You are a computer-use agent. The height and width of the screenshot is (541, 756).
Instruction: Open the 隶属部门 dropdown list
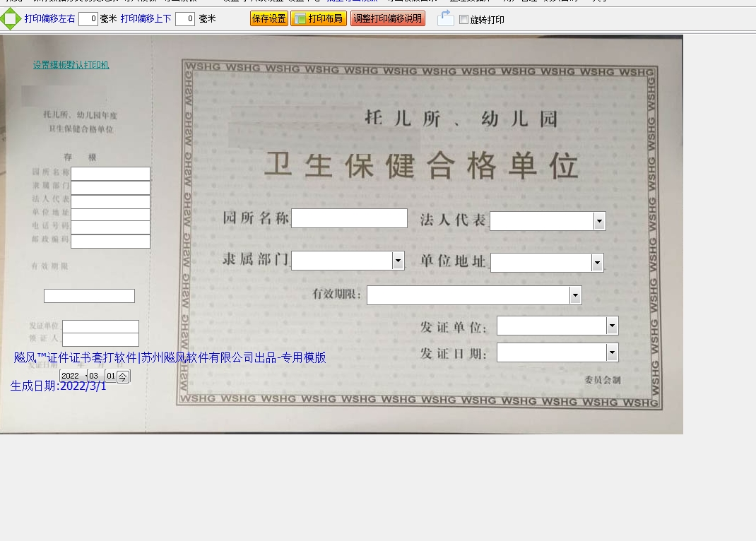(398, 261)
